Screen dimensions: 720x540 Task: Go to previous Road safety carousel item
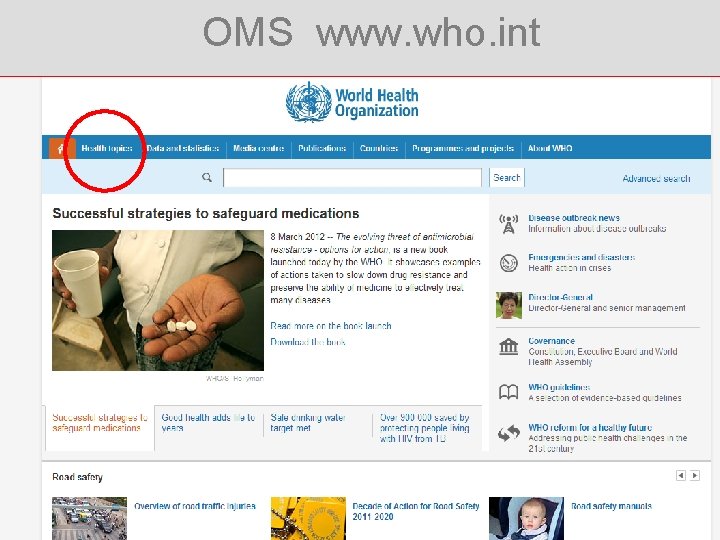681,476
